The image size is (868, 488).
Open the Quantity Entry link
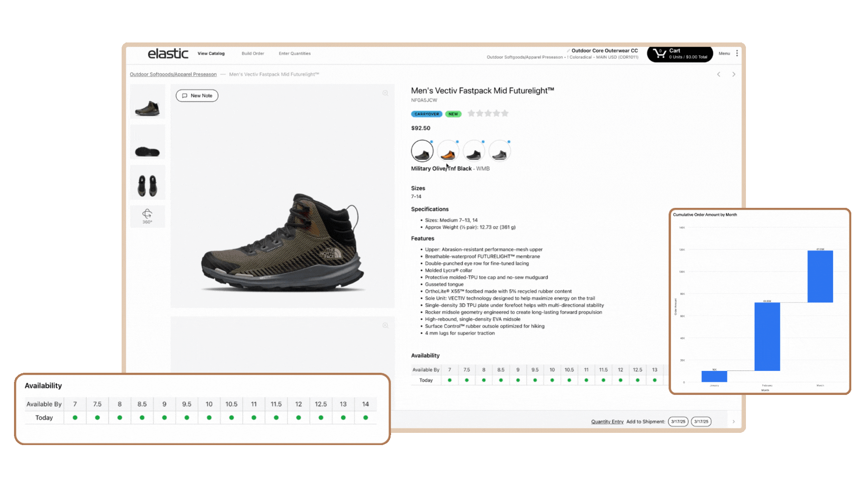(x=607, y=422)
